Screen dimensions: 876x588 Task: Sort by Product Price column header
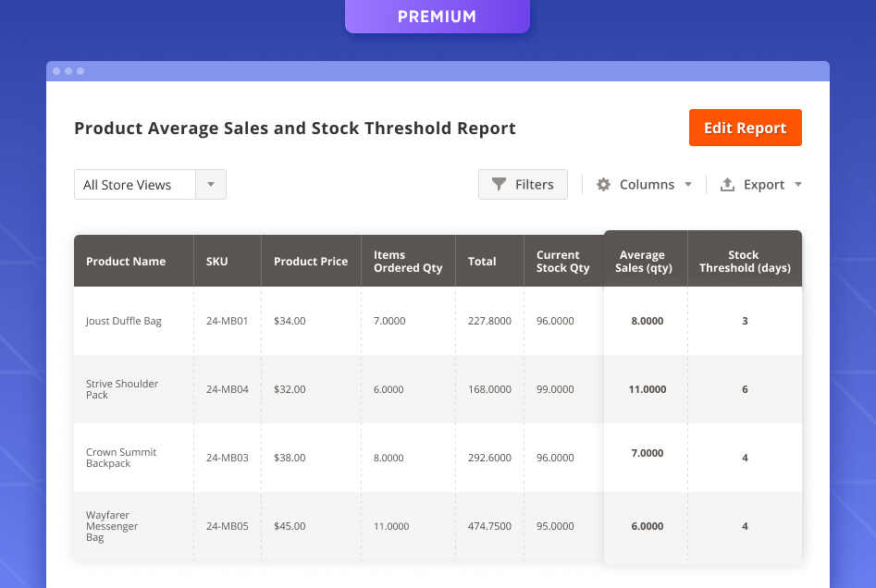coord(311,262)
